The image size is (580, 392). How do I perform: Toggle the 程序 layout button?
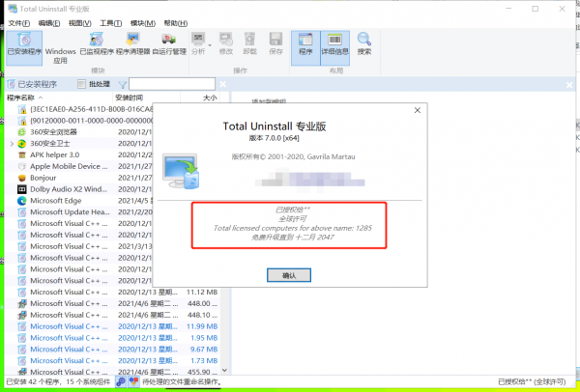coord(305,48)
